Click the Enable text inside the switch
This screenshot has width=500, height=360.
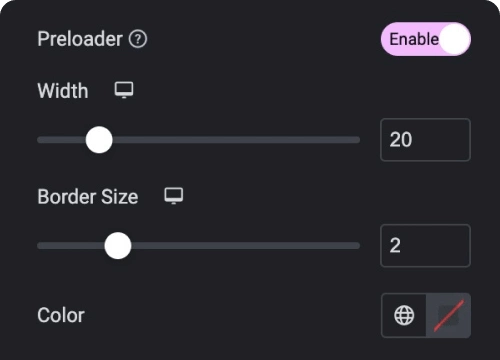click(414, 39)
